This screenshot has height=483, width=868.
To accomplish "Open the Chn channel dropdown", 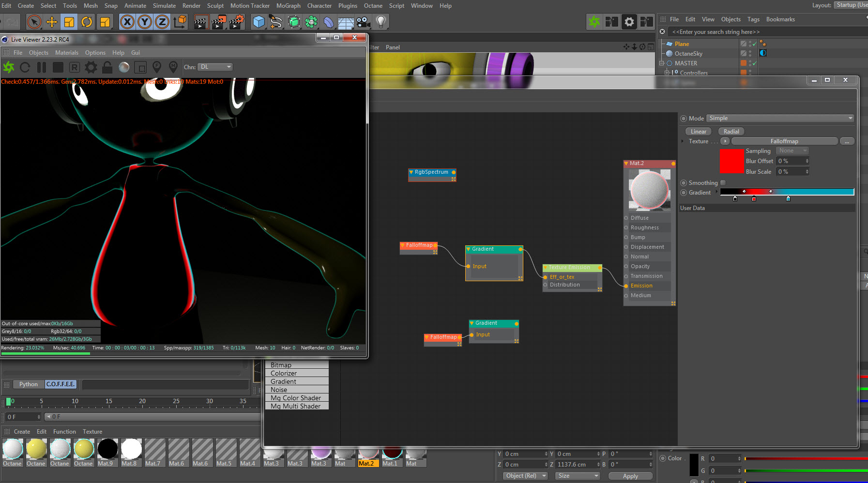I will point(215,67).
